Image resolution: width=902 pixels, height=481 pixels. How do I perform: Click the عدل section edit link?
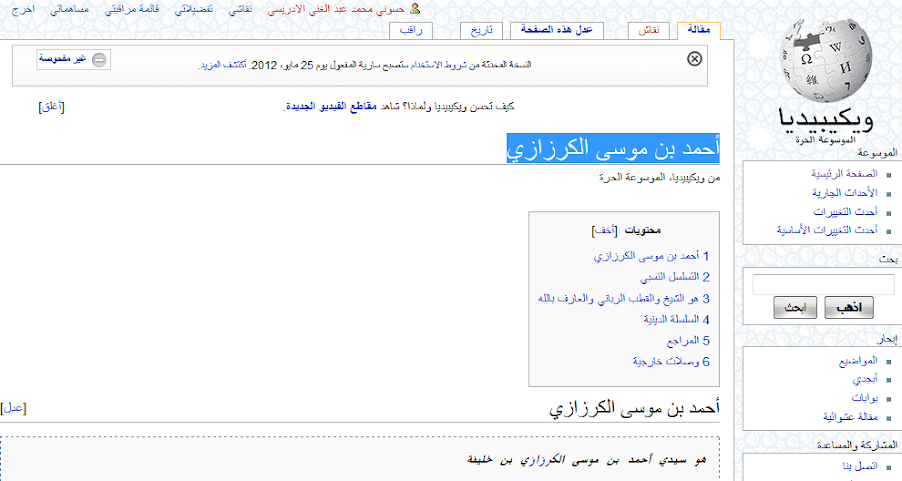click(x=13, y=407)
